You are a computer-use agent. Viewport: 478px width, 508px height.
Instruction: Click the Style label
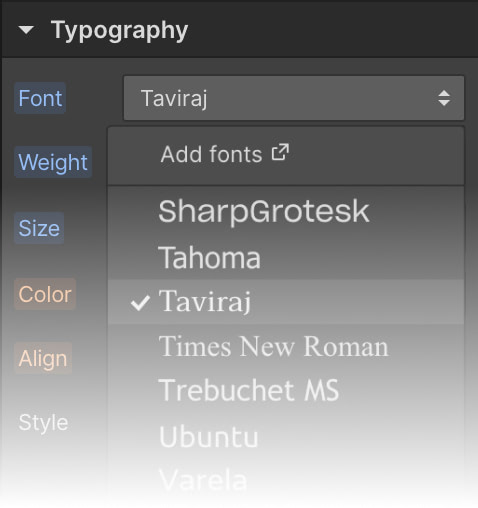43,423
